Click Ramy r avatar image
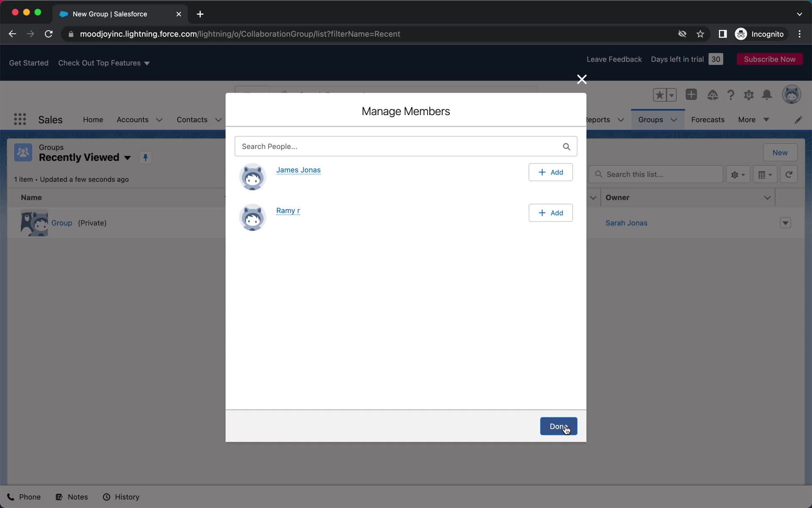 click(x=252, y=217)
